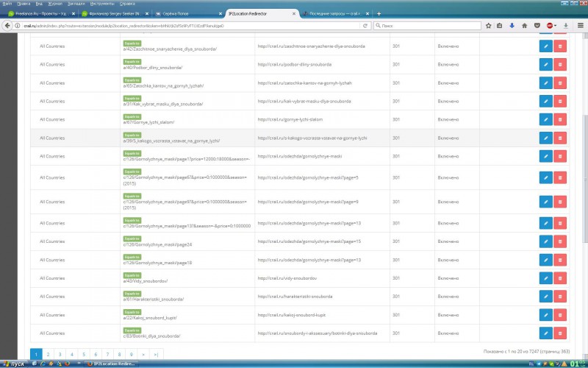The height and width of the screenshot is (368, 588).
Task: Delete the Kak_vybrat_masku_dlya_snouborda redirect
Action: pos(560,102)
